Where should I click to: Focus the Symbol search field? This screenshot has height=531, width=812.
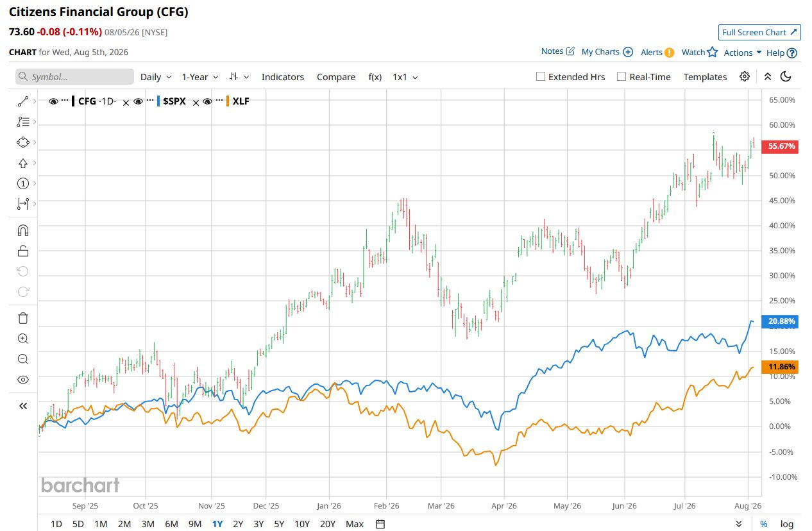[x=75, y=76]
